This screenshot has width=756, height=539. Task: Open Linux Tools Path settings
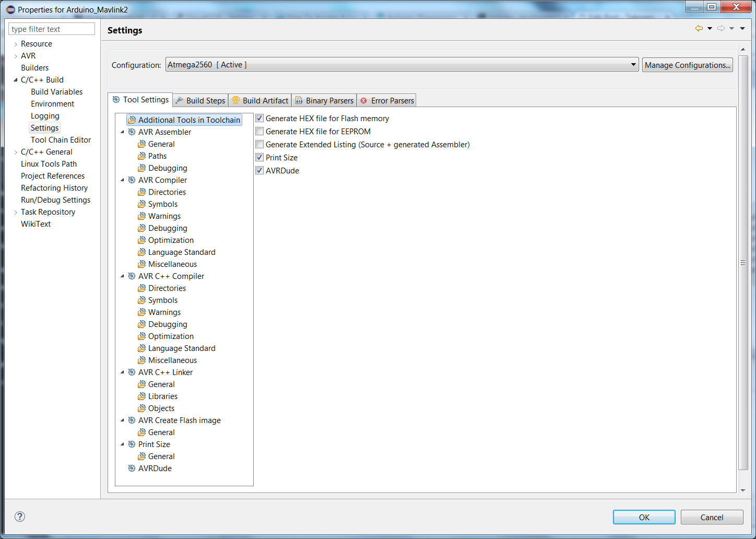[49, 164]
